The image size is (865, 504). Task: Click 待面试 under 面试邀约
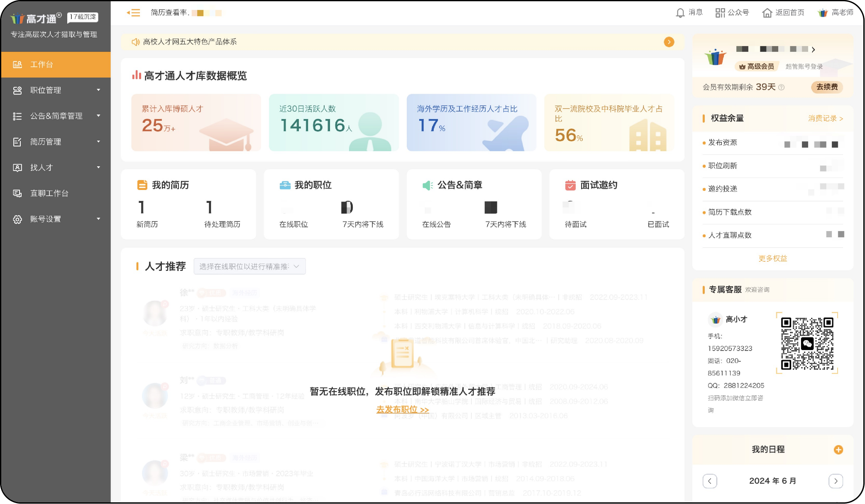coord(576,224)
